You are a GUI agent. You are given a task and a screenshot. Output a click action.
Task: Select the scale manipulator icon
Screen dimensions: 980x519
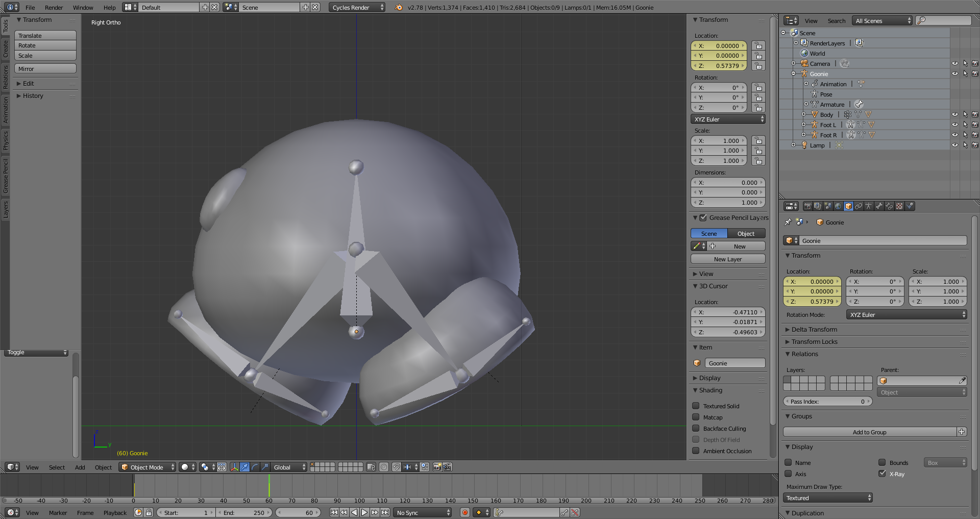coord(265,467)
